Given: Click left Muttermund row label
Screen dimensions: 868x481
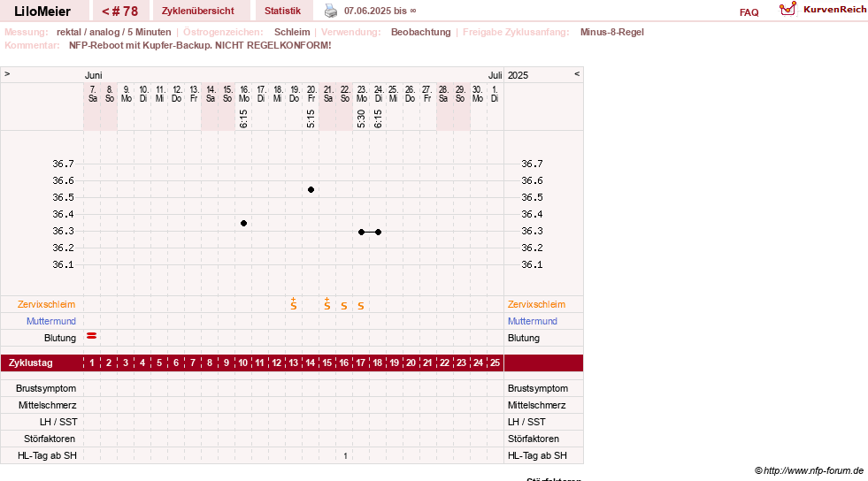Looking at the screenshot, I should [x=51, y=321].
